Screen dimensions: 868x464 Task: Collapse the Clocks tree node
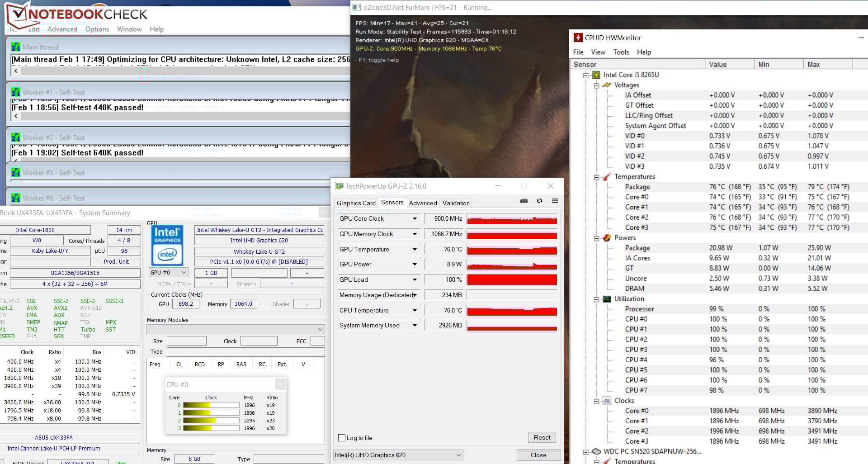pos(596,401)
